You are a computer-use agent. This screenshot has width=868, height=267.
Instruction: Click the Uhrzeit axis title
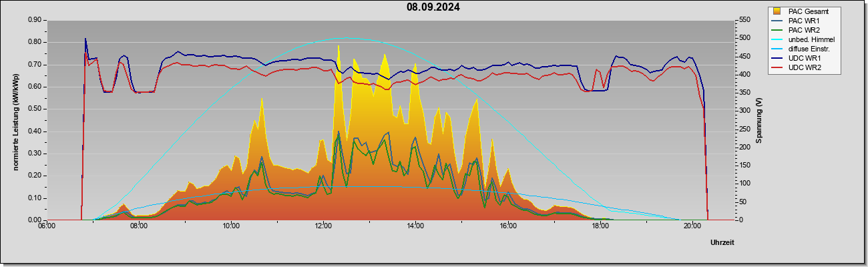click(722, 243)
